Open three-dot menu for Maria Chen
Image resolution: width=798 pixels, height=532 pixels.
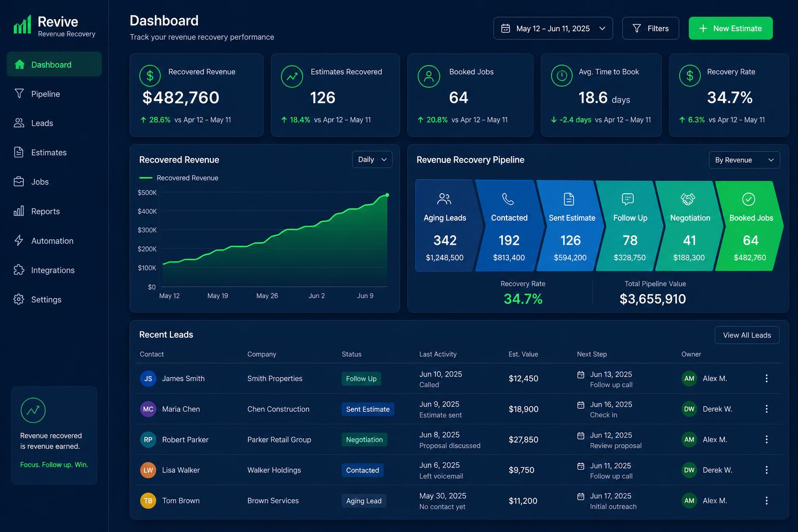766,409
